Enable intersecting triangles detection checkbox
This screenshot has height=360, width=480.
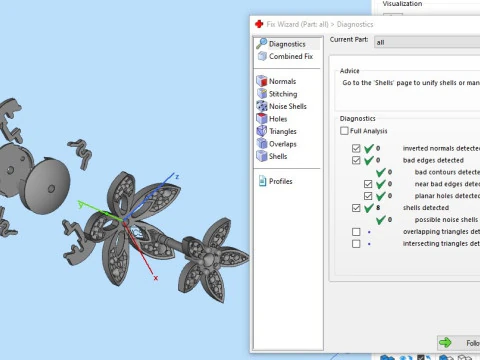click(x=356, y=244)
